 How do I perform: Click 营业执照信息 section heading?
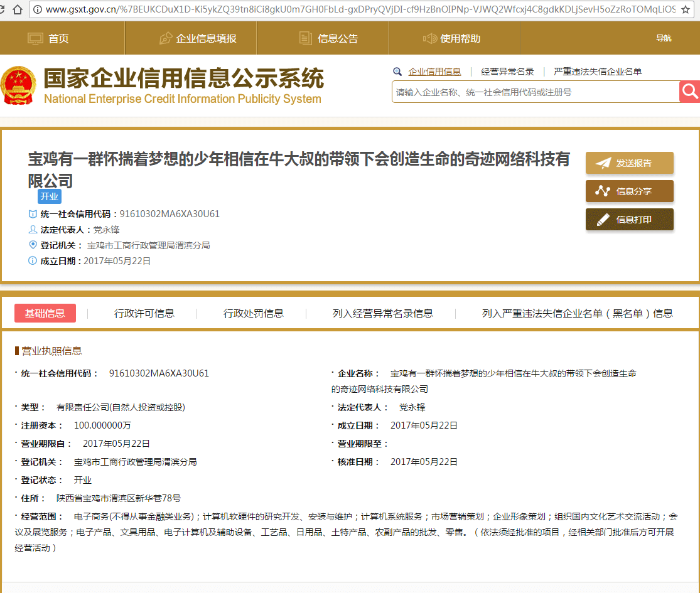[x=51, y=351]
